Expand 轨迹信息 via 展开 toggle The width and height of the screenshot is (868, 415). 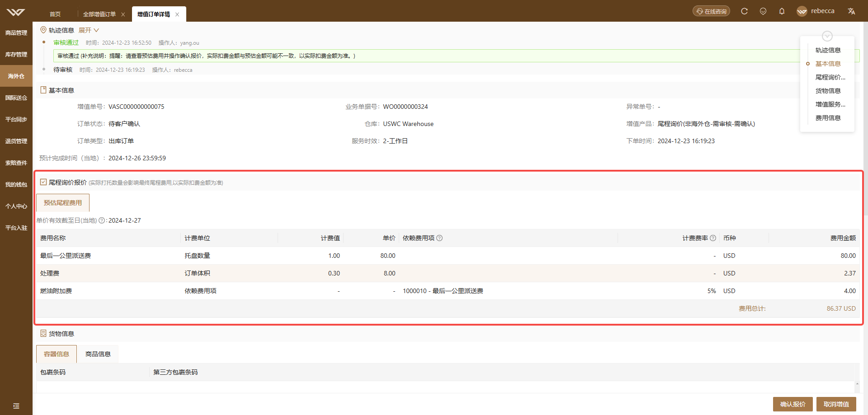[89, 30]
